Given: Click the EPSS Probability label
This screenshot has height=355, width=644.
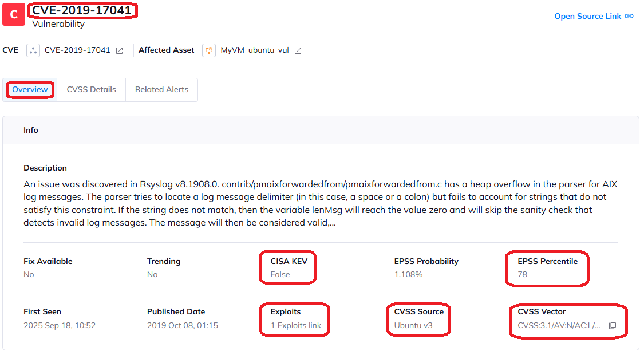Looking at the screenshot, I should coord(426,261).
